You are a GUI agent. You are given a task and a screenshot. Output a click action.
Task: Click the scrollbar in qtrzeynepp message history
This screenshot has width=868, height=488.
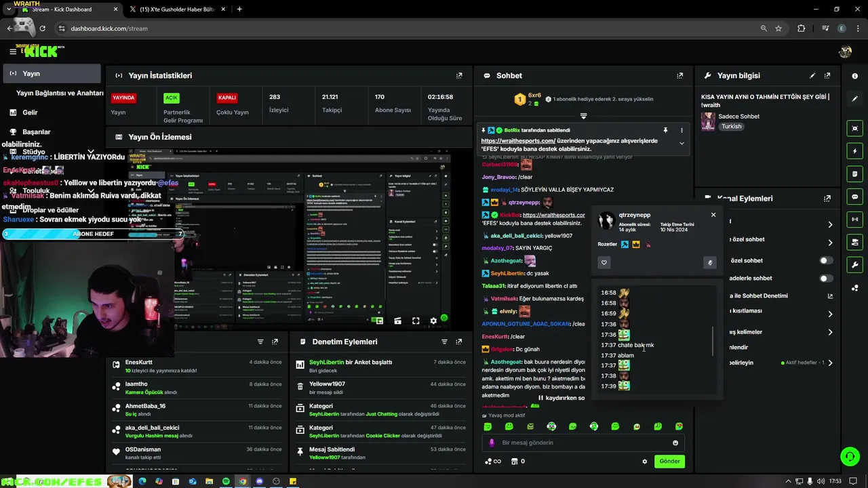click(x=712, y=341)
